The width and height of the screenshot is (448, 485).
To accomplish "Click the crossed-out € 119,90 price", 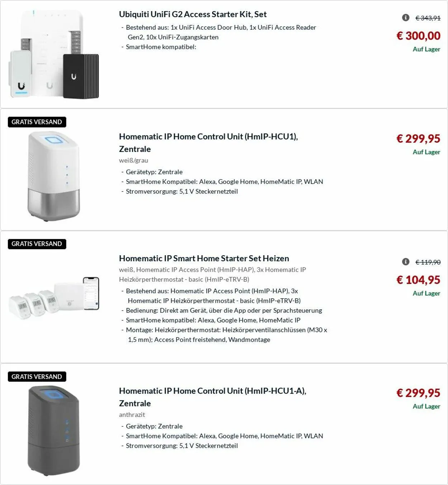I will 428,262.
